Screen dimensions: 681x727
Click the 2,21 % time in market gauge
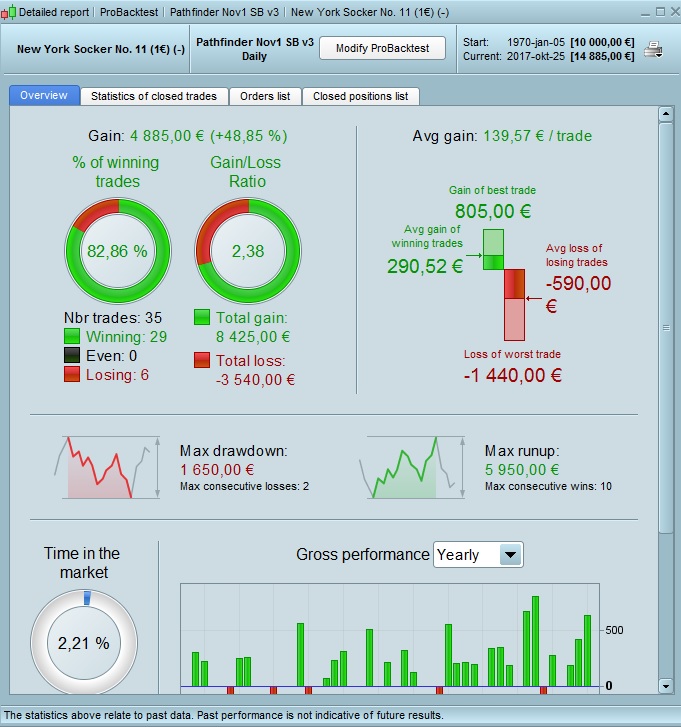(x=84, y=643)
